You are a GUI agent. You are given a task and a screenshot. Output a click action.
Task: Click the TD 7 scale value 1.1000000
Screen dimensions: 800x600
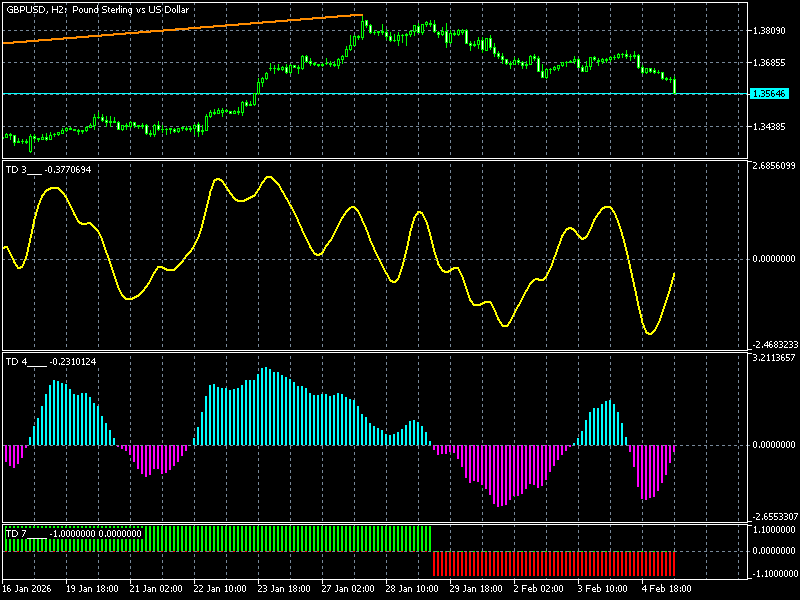pyautogui.click(x=774, y=530)
